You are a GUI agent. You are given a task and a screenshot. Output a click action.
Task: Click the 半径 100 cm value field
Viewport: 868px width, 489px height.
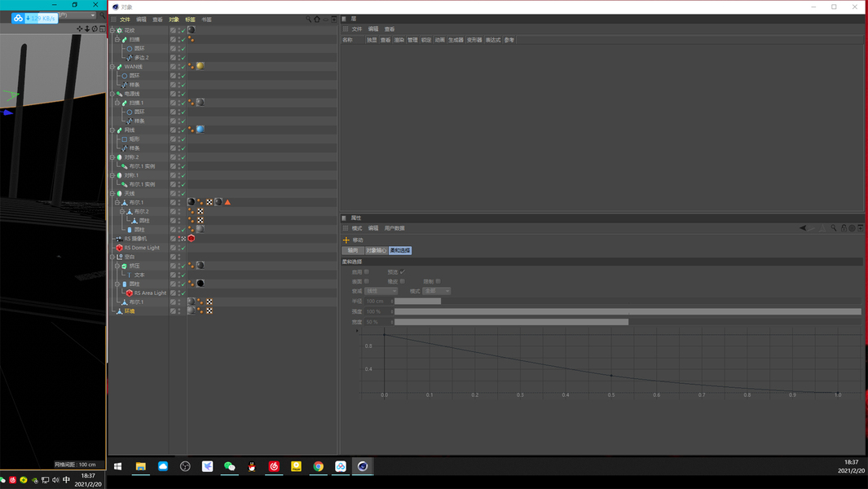pyautogui.click(x=378, y=302)
